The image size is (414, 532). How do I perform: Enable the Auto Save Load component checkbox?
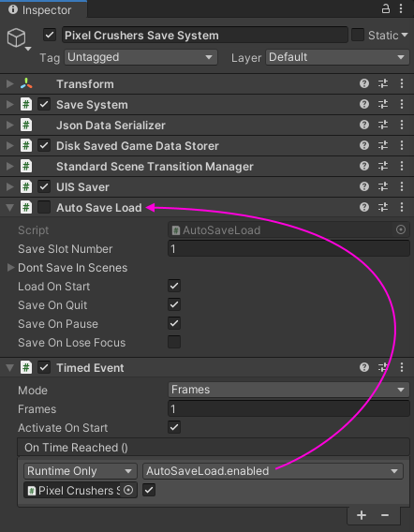44,207
